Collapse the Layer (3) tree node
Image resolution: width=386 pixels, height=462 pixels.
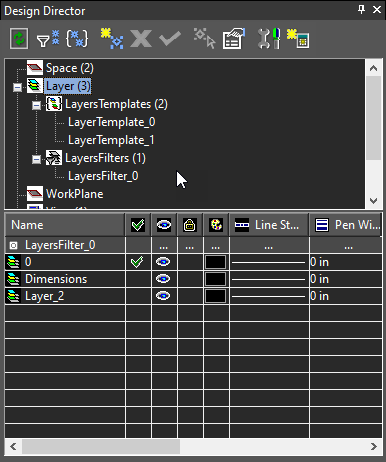tap(17, 88)
